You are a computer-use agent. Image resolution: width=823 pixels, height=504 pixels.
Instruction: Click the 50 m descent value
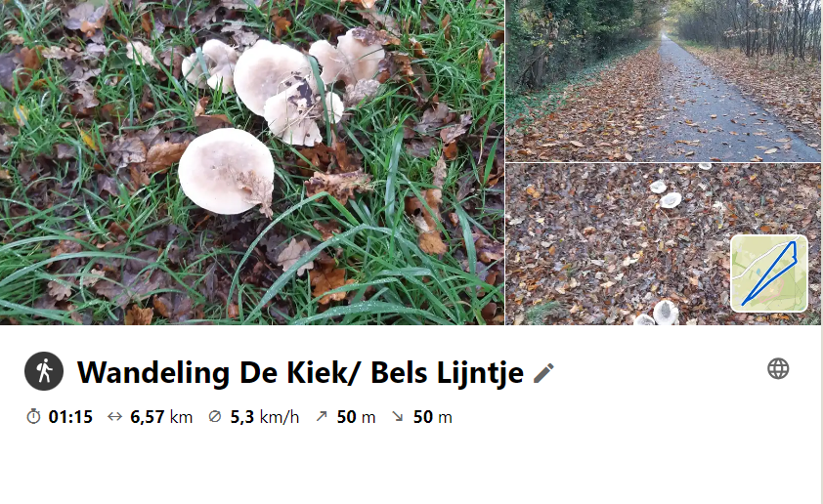point(432,417)
